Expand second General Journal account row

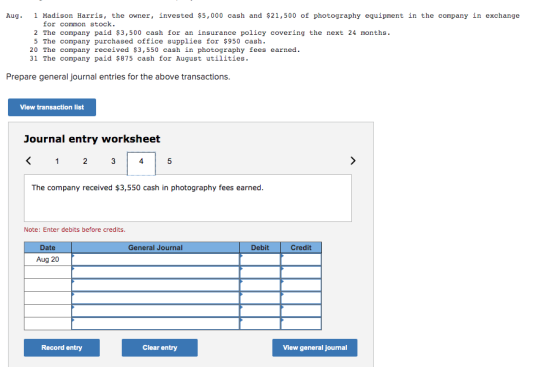pos(155,272)
